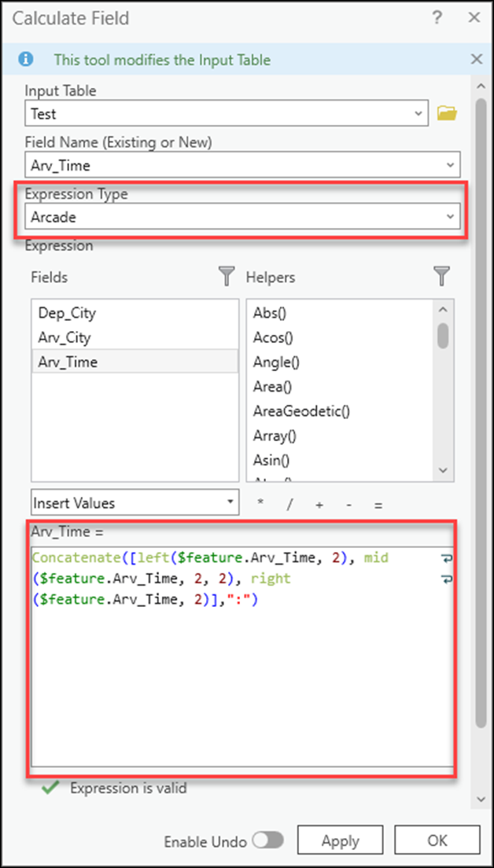This screenshot has width=494, height=868.
Task: Click the Fields filter funnel icon
Action: (227, 277)
